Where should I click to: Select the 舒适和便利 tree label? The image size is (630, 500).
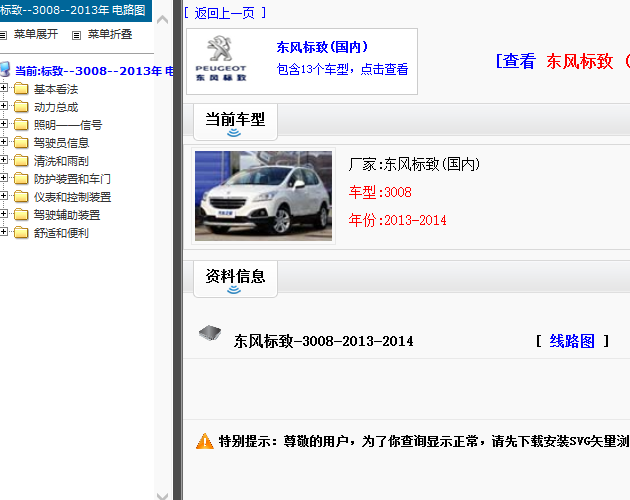pos(61,233)
